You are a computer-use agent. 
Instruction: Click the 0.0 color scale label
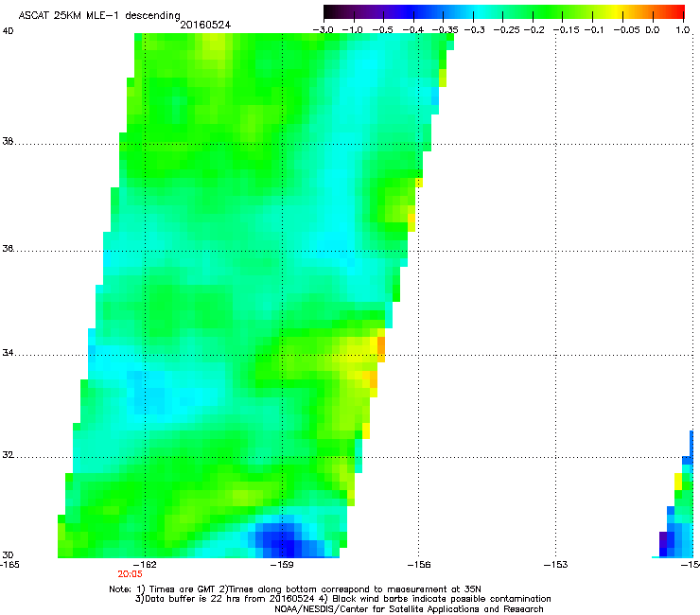click(x=653, y=30)
